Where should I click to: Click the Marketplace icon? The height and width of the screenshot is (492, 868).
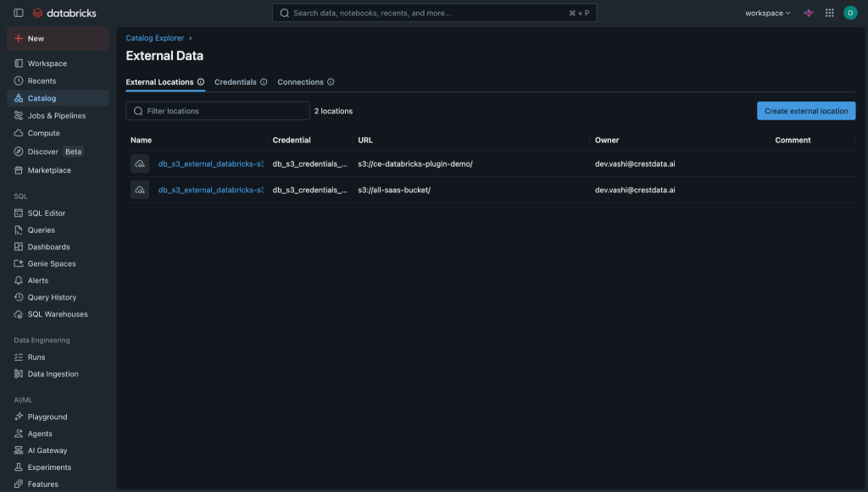pyautogui.click(x=19, y=170)
